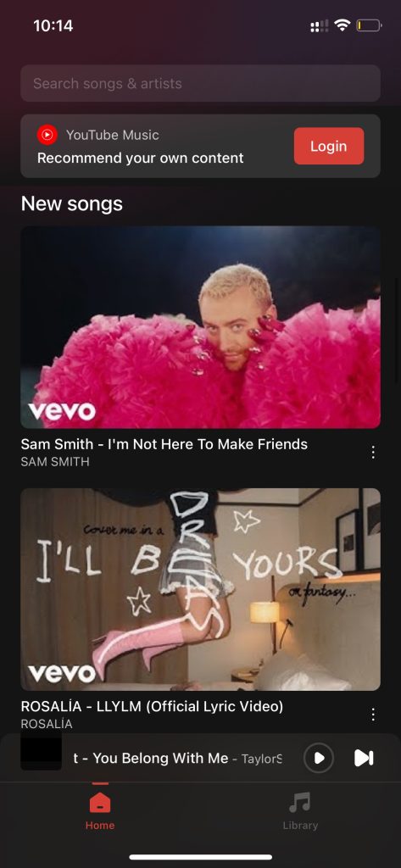The height and width of the screenshot is (868, 401).
Task: Open the ROSALÍA LLYLM lyric video thumbnail
Action: click(x=200, y=590)
